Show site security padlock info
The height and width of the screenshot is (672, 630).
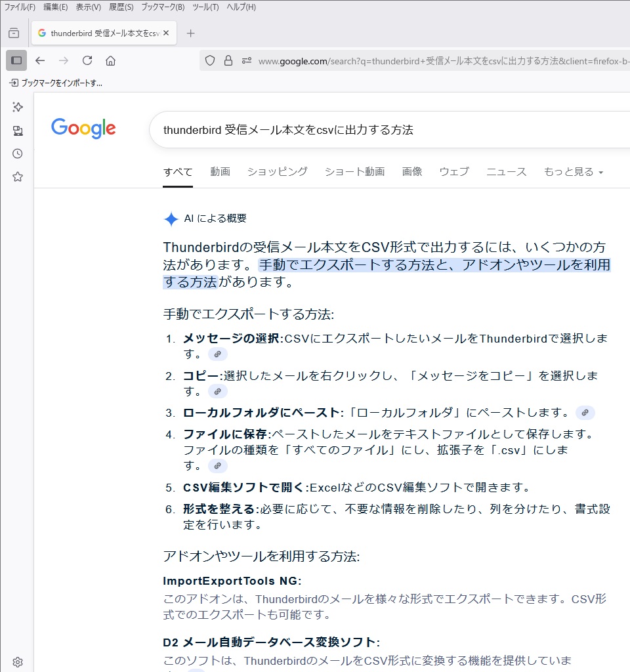[x=228, y=60]
